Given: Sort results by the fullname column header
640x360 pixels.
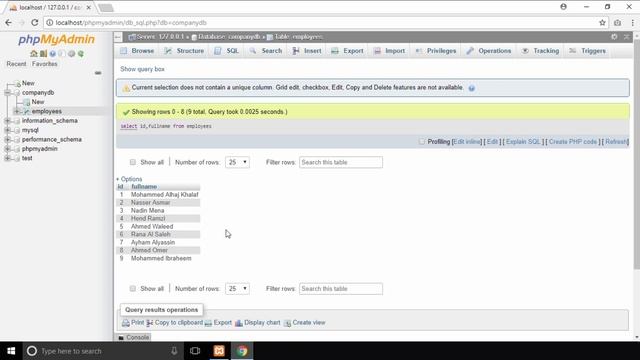Looking at the screenshot, I should pyautogui.click(x=144, y=187).
